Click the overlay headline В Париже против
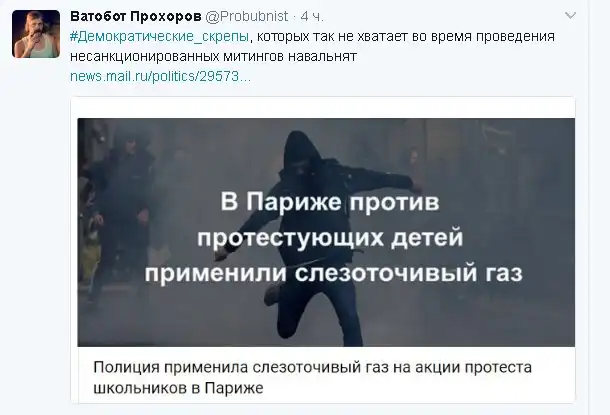The width and height of the screenshot is (610, 415). [330, 202]
